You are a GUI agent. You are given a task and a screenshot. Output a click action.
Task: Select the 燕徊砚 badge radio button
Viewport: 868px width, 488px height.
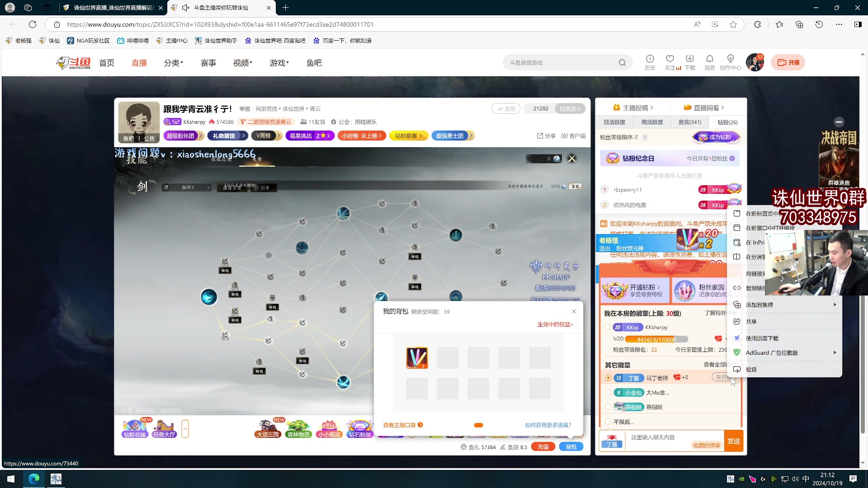click(608, 407)
